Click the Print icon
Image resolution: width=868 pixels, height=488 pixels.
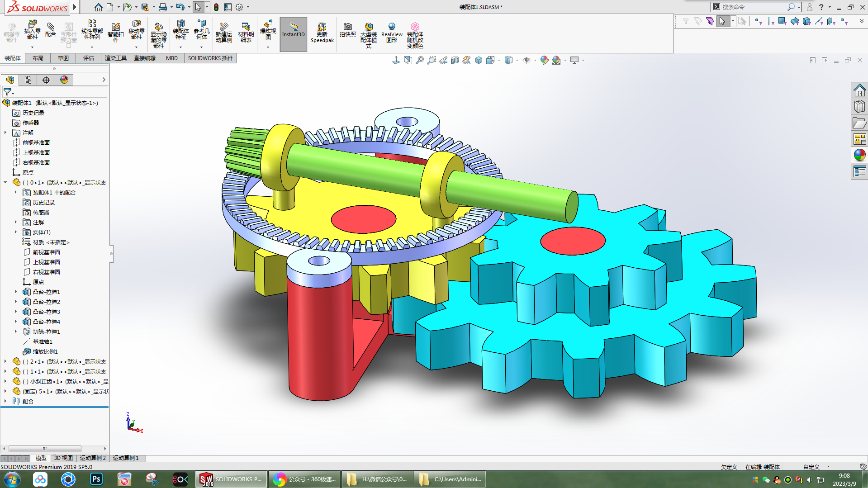point(163,7)
